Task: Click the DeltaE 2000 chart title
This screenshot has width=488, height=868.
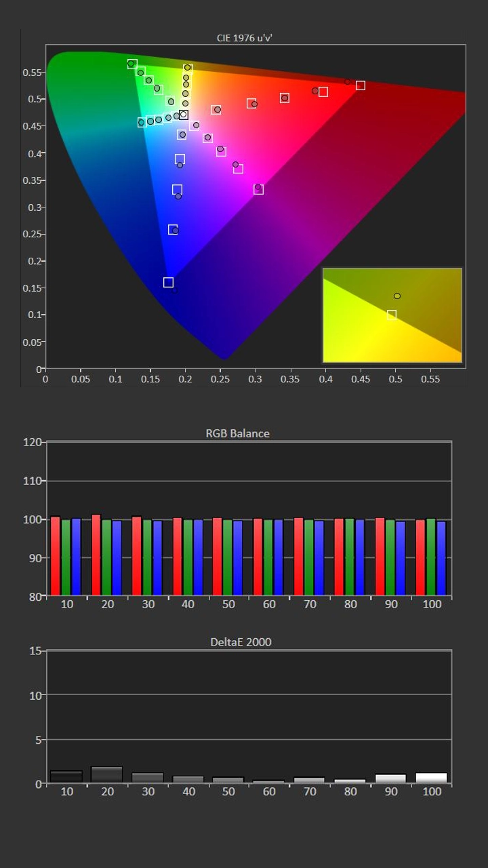Action: tap(241, 642)
